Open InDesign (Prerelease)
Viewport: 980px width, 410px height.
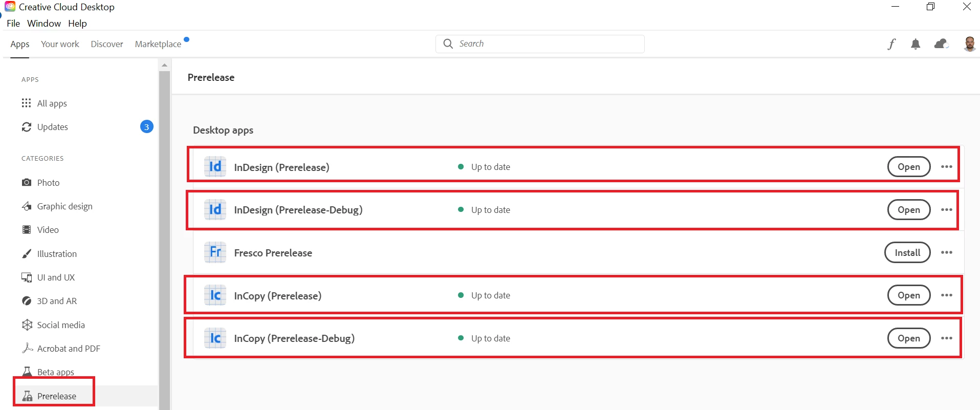click(908, 167)
